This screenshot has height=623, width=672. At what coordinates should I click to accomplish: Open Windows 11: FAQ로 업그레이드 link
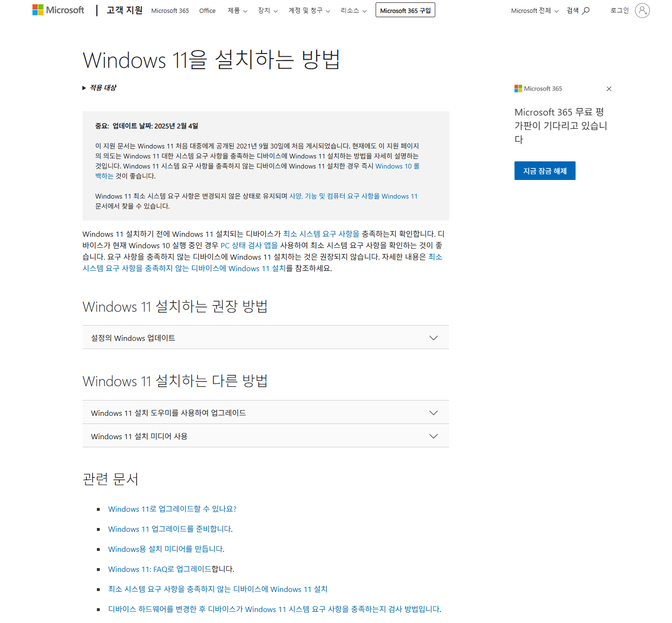pyautogui.click(x=160, y=569)
